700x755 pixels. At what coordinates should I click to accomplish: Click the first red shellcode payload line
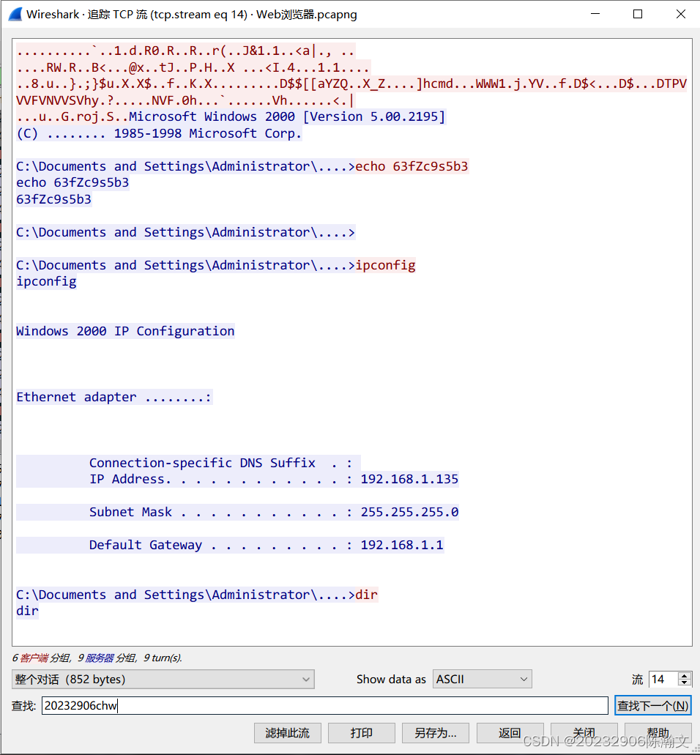(185, 51)
